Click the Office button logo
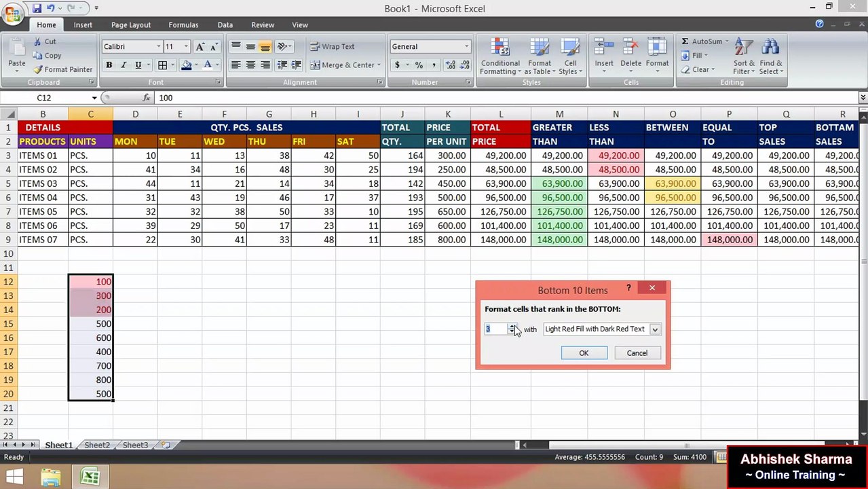Image resolution: width=868 pixels, height=489 pixels. click(x=13, y=14)
